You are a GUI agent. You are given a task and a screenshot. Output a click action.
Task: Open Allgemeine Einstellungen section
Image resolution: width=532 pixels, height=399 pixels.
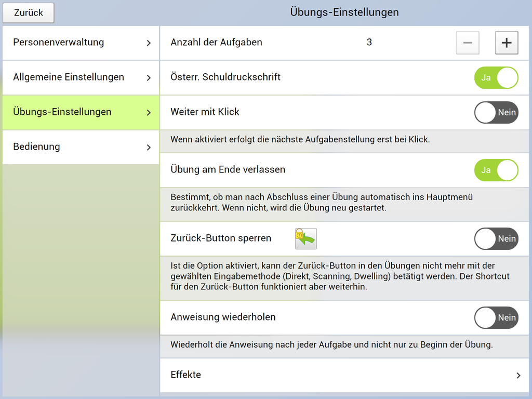pos(69,77)
